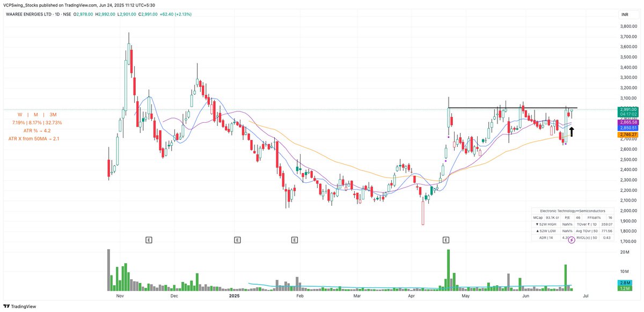Screen dimensions: 644x312
Task: Click the May time axis label
Action: pos(466,296)
